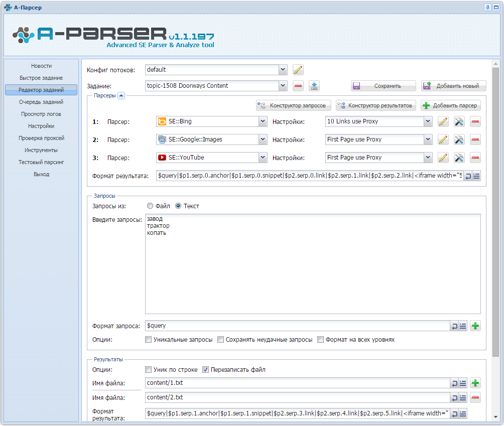The width and height of the screenshot is (504, 426).
Task: Click the content/1.txt file name field
Action: click(x=297, y=383)
